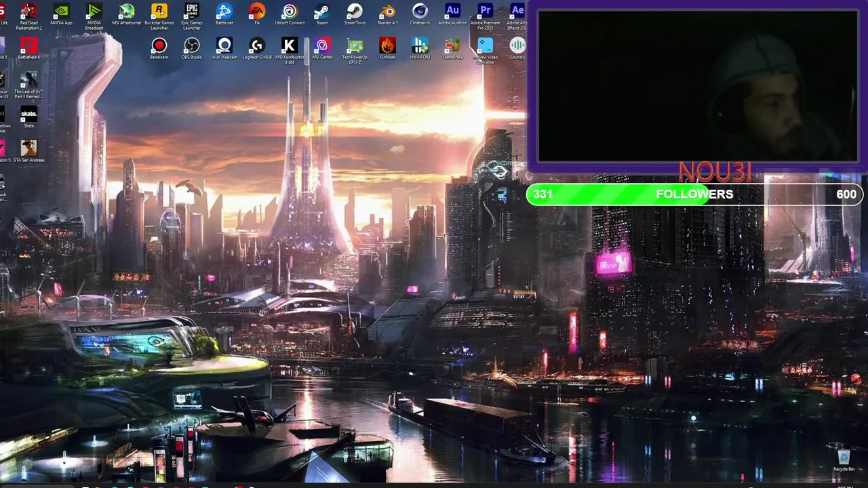This screenshot has width=868, height=488.
Task: Open the Rockstar Games Launcher icon
Action: point(159,17)
